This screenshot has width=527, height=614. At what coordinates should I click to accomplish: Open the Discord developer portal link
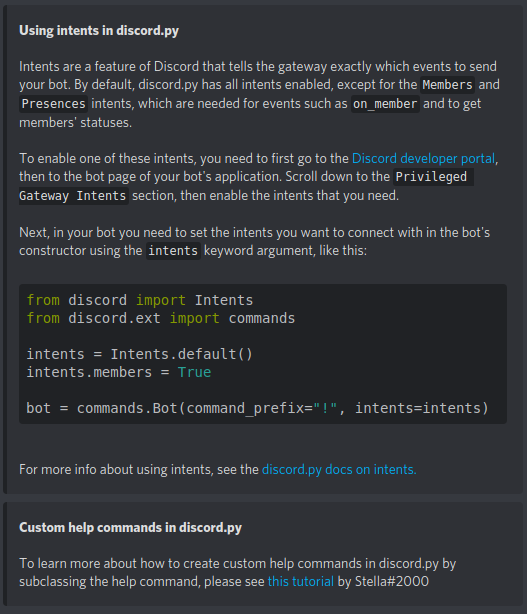[423, 159]
